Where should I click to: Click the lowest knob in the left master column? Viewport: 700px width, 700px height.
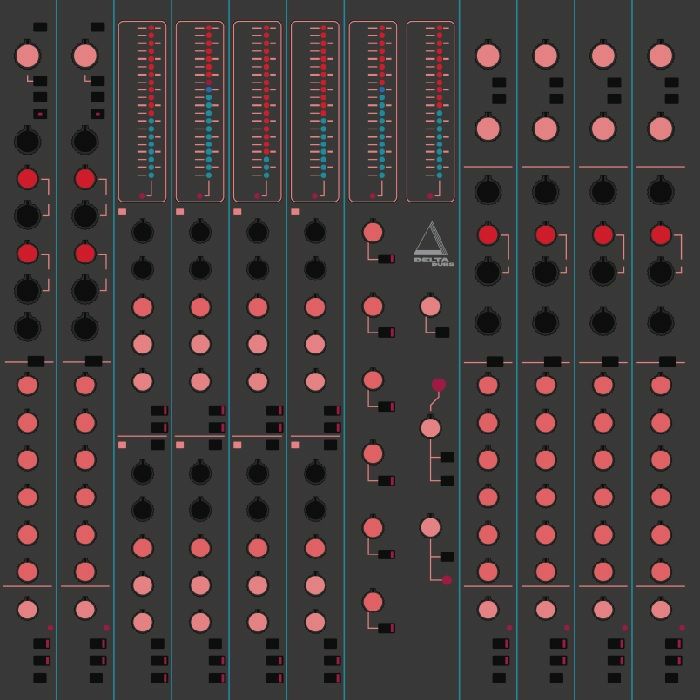click(373, 602)
